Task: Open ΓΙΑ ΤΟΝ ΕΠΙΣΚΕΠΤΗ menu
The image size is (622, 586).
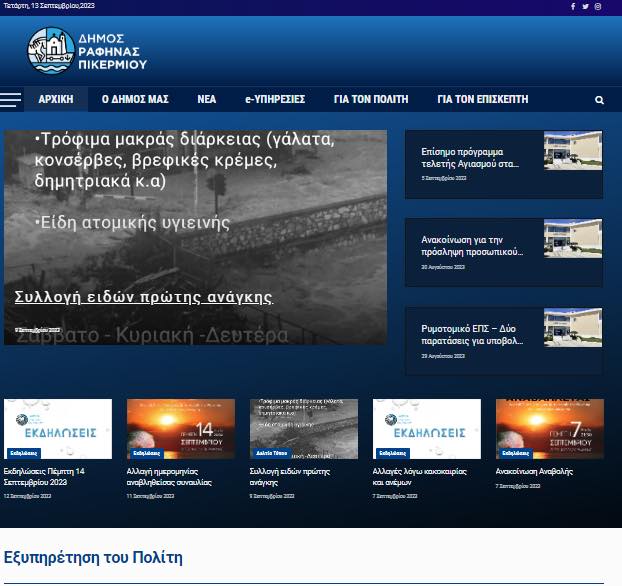Action: (x=483, y=99)
